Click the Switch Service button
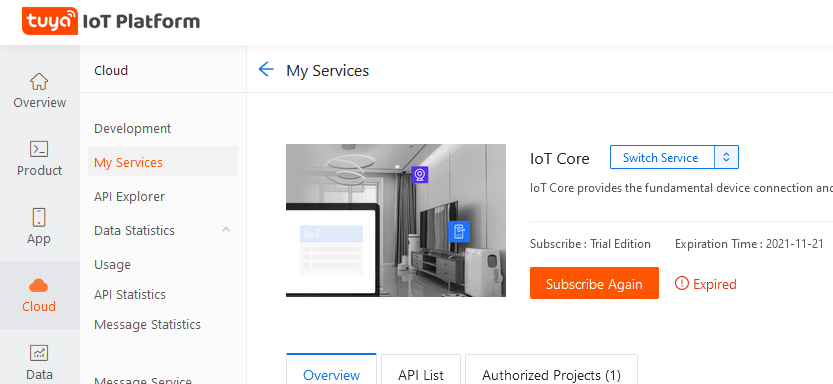Screen dimensions: 833x384 (x=662, y=157)
